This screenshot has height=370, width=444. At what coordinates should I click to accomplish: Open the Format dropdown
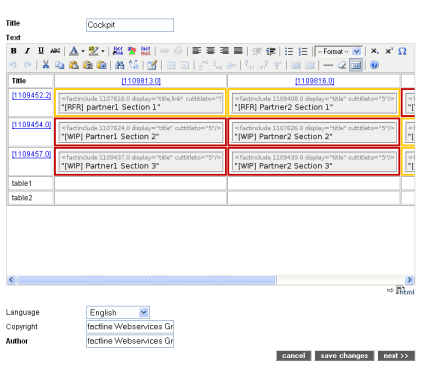coord(339,51)
